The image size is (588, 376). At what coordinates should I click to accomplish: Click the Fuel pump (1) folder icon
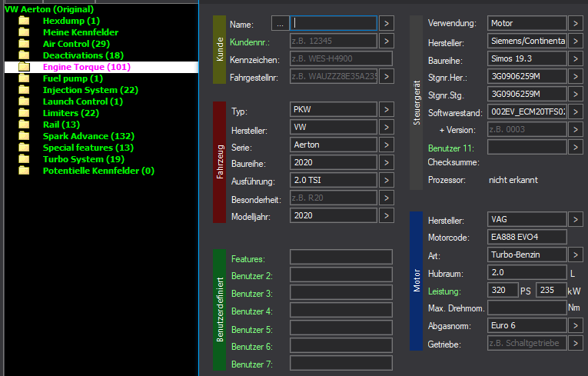(24, 78)
